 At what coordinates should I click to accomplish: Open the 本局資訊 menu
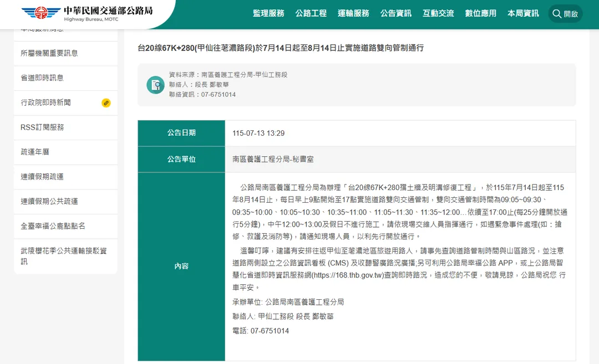(x=523, y=13)
